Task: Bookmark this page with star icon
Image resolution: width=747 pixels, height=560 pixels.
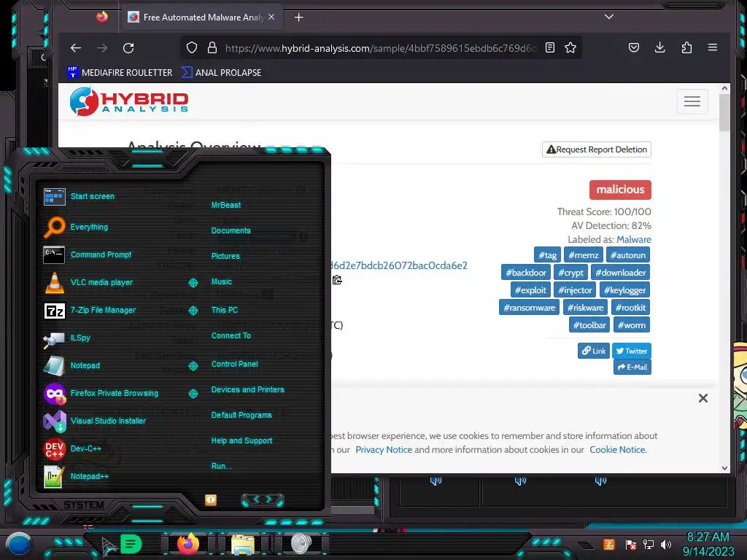Action: click(570, 47)
